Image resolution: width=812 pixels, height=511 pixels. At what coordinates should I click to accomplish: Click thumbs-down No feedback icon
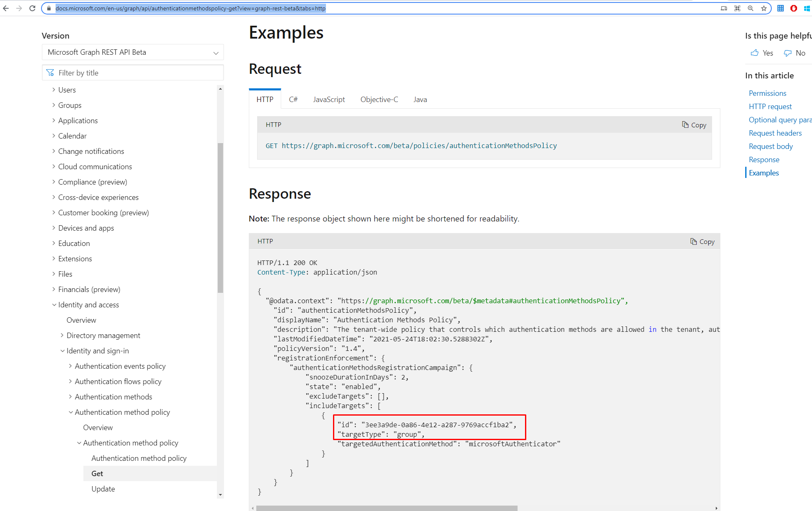click(x=788, y=53)
